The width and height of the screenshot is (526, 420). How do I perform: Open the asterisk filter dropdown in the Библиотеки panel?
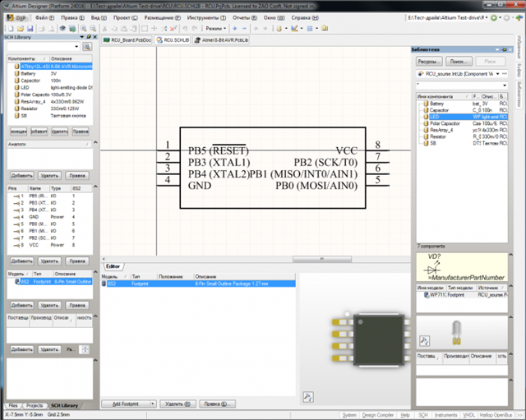505,85
